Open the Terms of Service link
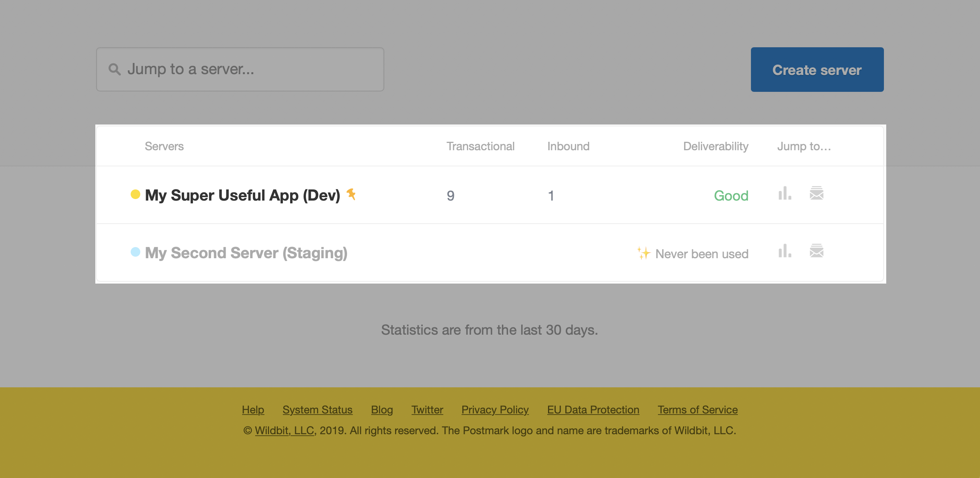Screen dimensions: 980x478 tap(698, 410)
